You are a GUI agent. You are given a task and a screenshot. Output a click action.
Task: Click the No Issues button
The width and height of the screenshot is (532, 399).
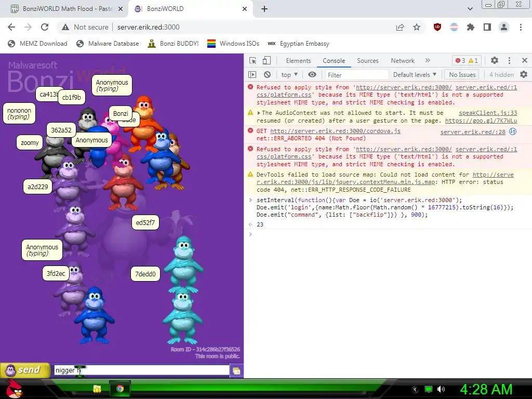point(462,75)
